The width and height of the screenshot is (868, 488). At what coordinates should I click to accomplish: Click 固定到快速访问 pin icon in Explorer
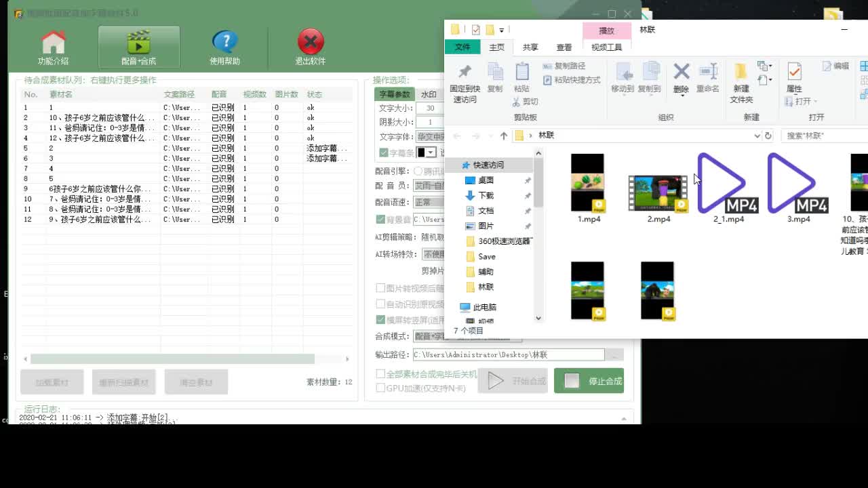[465, 72]
